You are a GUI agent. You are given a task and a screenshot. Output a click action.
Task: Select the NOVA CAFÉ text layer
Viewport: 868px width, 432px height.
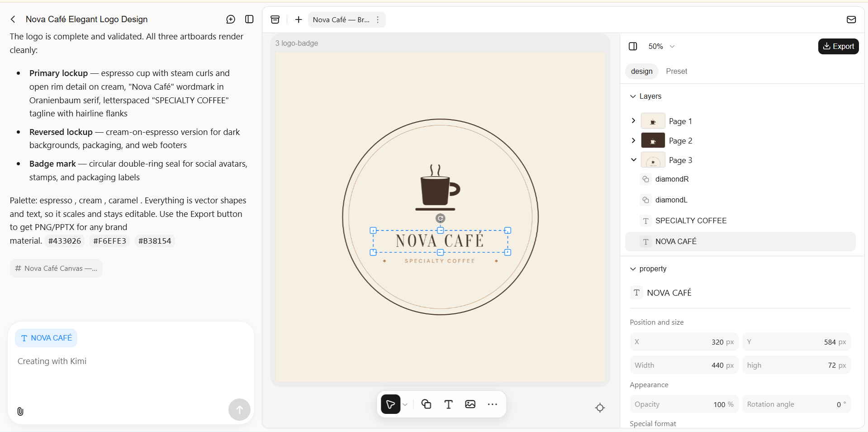740,241
